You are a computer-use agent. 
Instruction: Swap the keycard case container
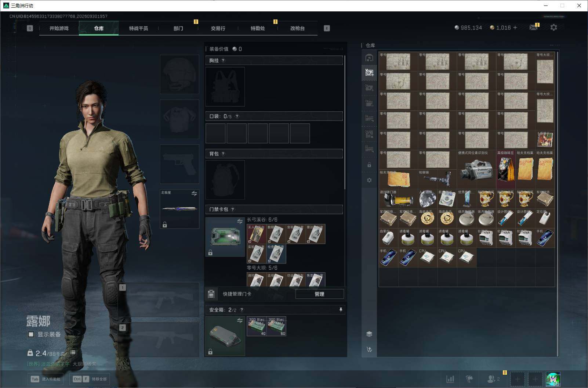click(x=240, y=221)
